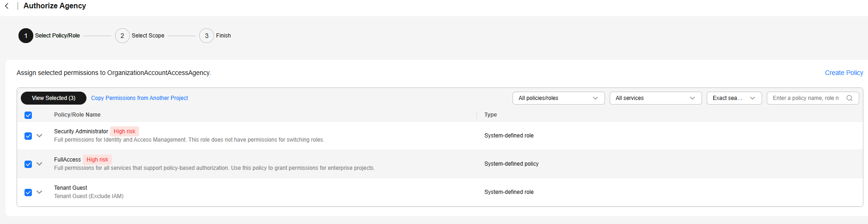
Task: Open the Exact search mode dropdown
Action: pos(734,98)
